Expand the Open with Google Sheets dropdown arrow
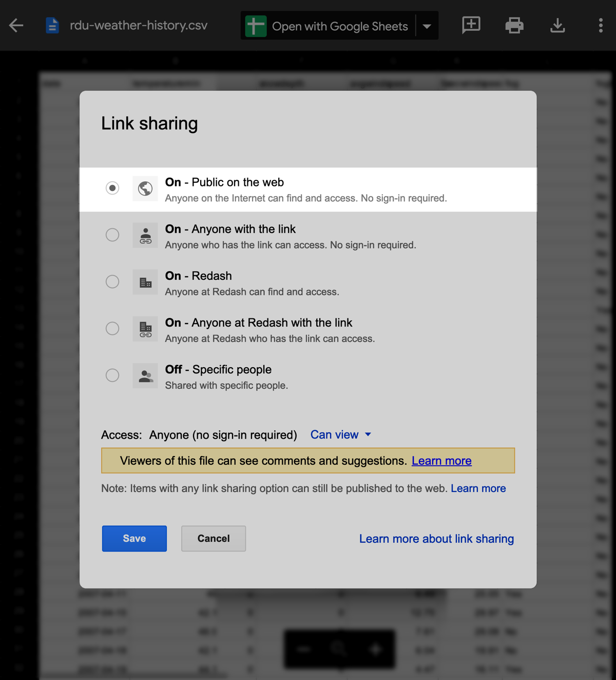 click(427, 25)
